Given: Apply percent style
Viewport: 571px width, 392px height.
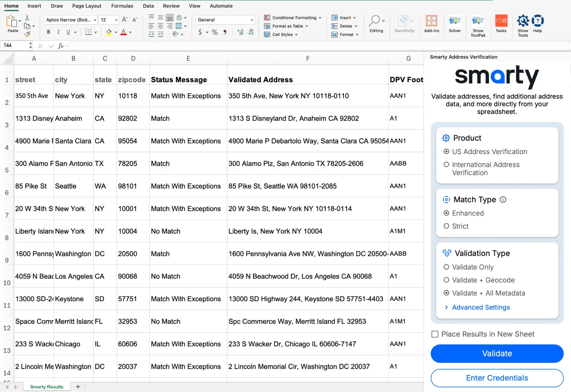Looking at the screenshot, I should [x=215, y=32].
